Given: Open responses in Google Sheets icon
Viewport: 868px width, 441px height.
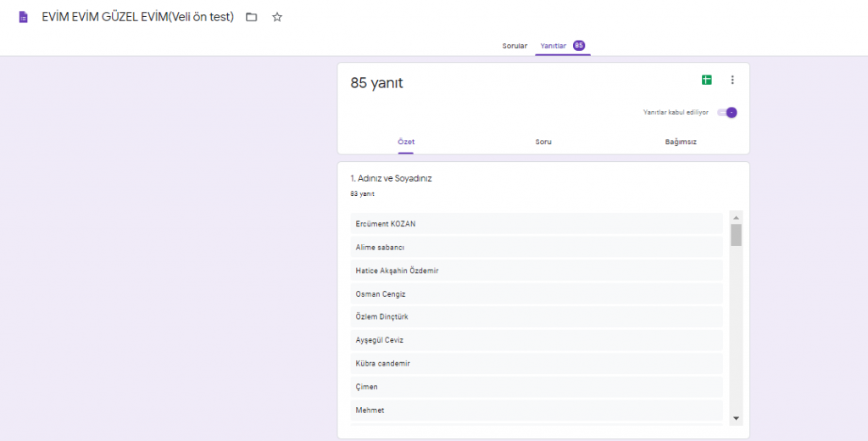Looking at the screenshot, I should (706, 80).
